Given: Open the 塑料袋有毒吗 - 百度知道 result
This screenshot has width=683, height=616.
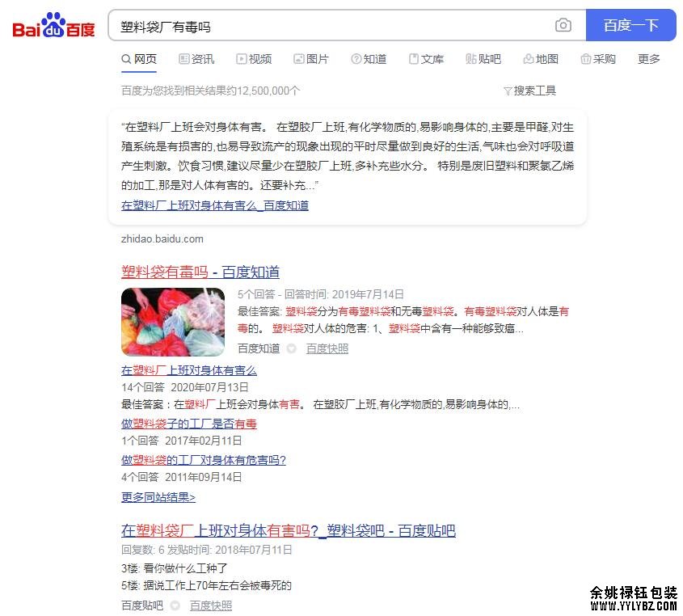Looking at the screenshot, I should (200, 272).
